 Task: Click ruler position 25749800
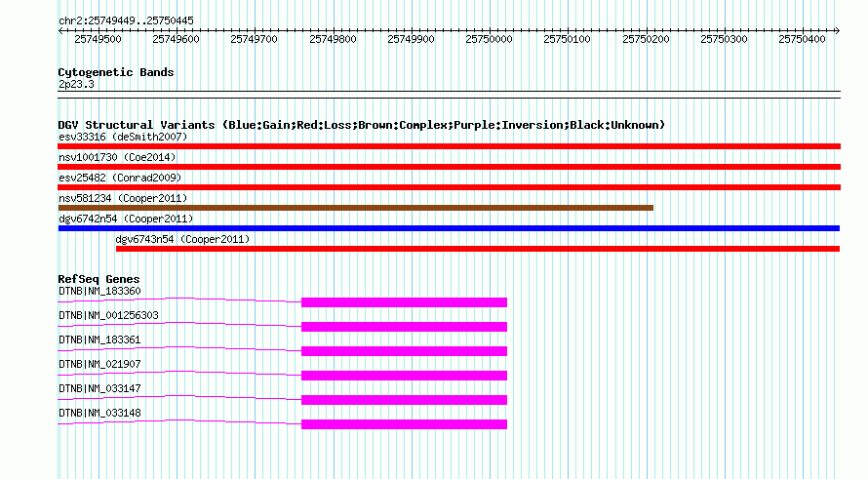click(333, 39)
